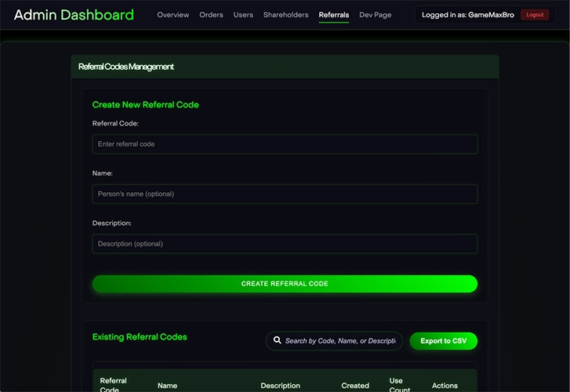This screenshot has height=392, width=570.
Task: Click the magnifying glass search icon
Action: tap(278, 341)
